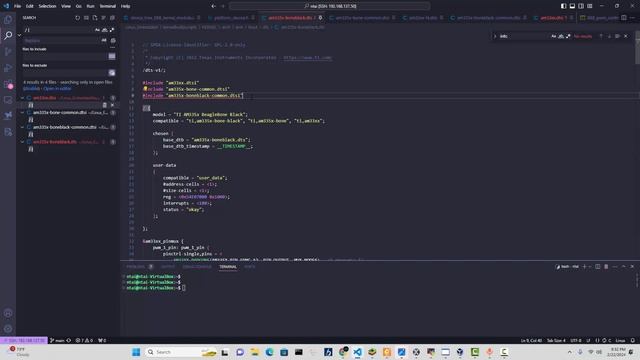Screen dimensions: 640x360
Task: Split the editor to the right
Action: click(624, 18)
